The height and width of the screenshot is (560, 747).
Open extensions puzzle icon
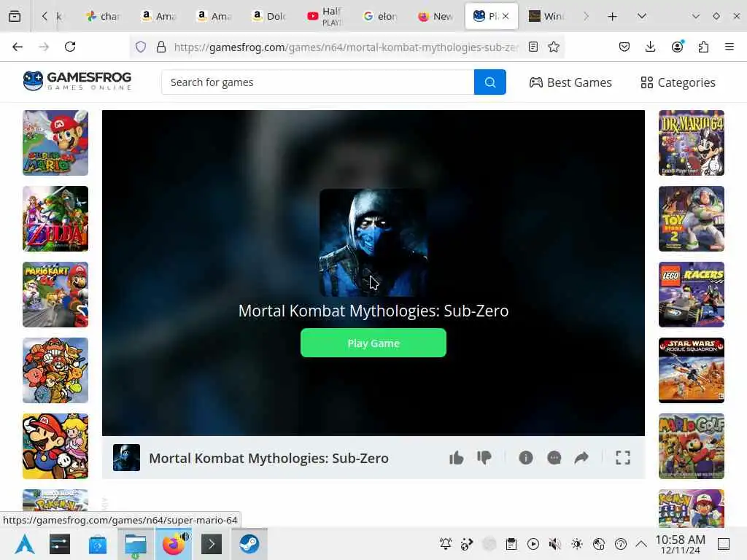(703, 47)
